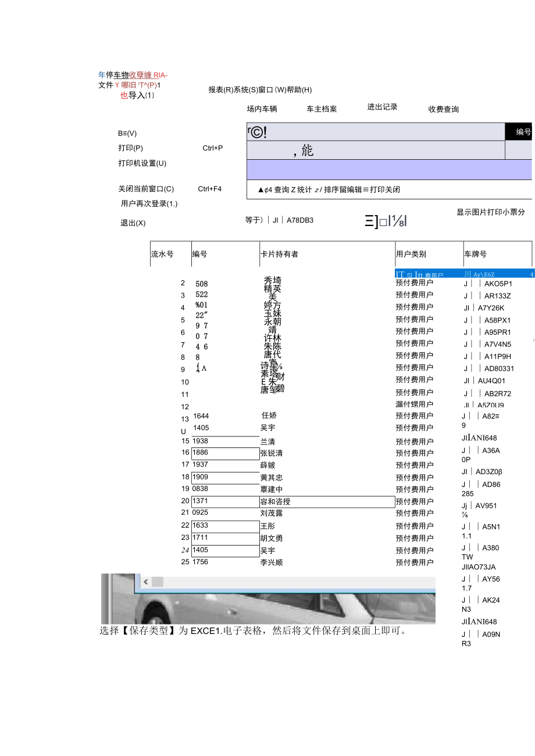Open the 窗口(W) menu
This screenshot has width=535, height=756.
click(x=273, y=89)
